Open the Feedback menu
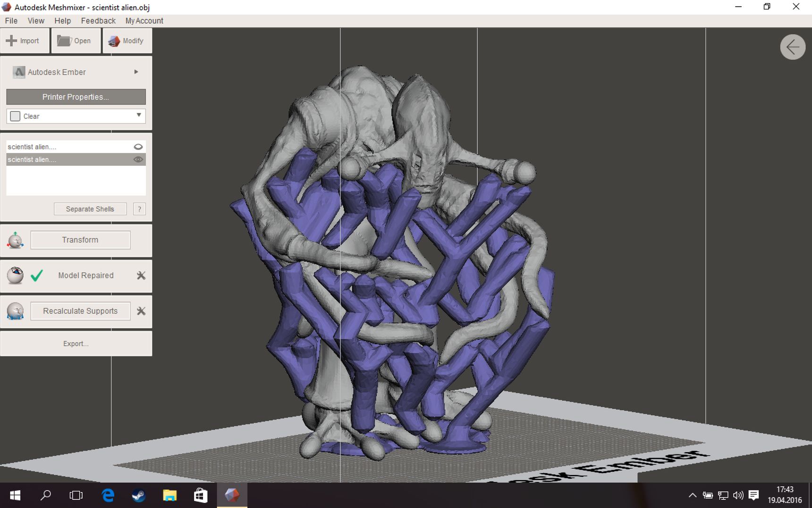This screenshot has height=508, width=812. (98, 21)
